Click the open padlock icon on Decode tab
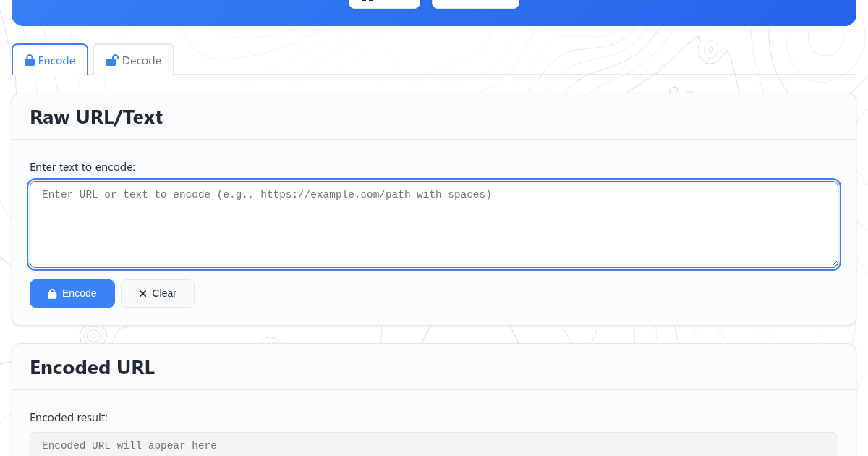Viewport: 868px width, 456px height. (111, 61)
